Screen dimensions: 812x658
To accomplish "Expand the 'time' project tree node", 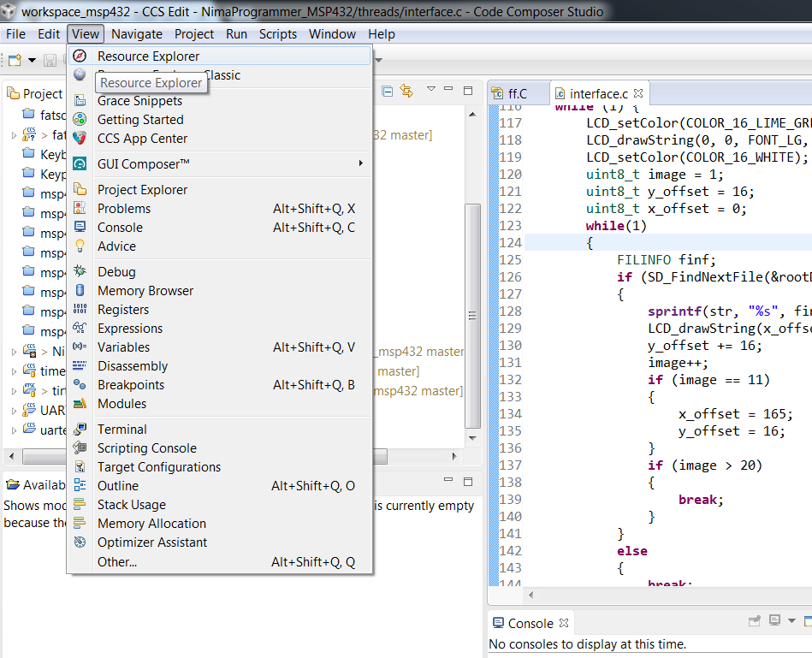I will click(x=14, y=371).
